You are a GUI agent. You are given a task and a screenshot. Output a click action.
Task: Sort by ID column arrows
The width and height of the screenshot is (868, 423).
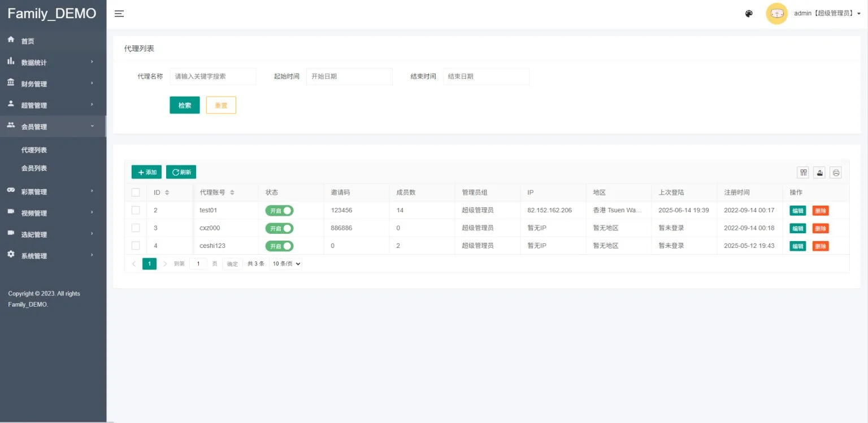tap(167, 193)
